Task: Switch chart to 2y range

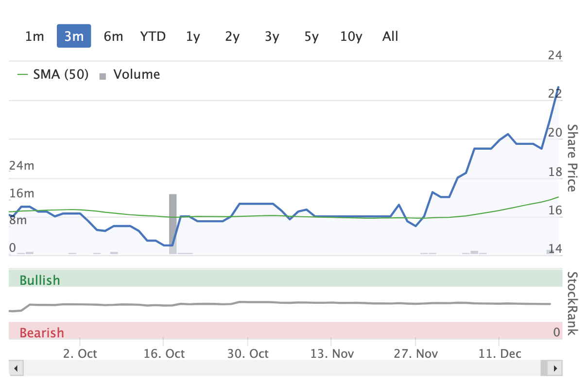Action: click(232, 36)
